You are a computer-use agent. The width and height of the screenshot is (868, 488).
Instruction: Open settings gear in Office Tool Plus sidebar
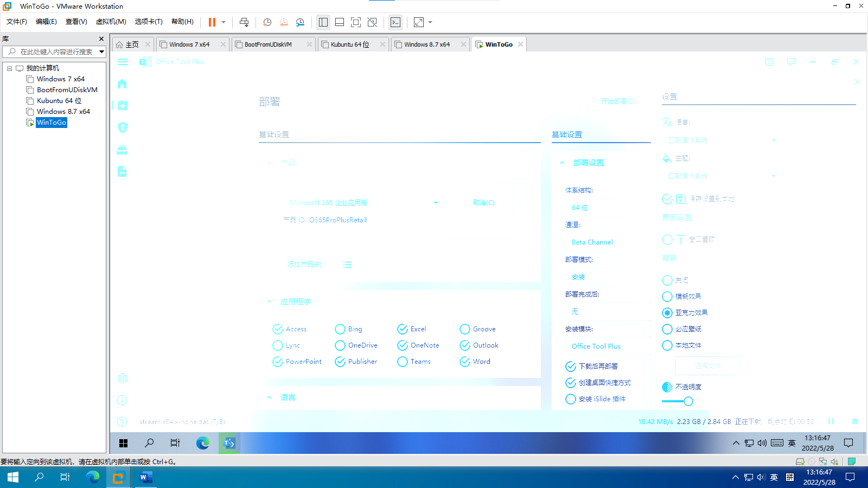pyautogui.click(x=123, y=378)
